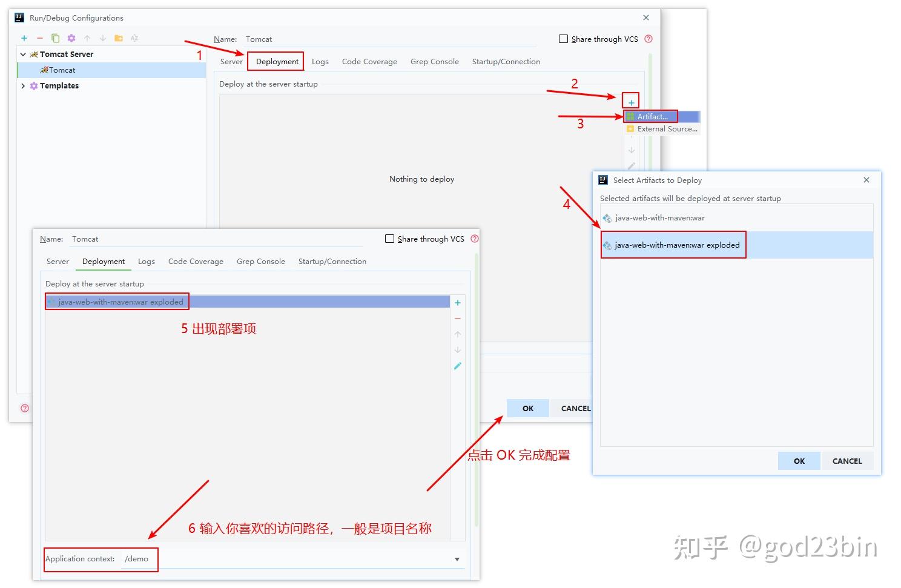The height and width of the screenshot is (588, 901).
Task: Copy the Tomcat configuration with duplicate icon
Action: coord(55,38)
